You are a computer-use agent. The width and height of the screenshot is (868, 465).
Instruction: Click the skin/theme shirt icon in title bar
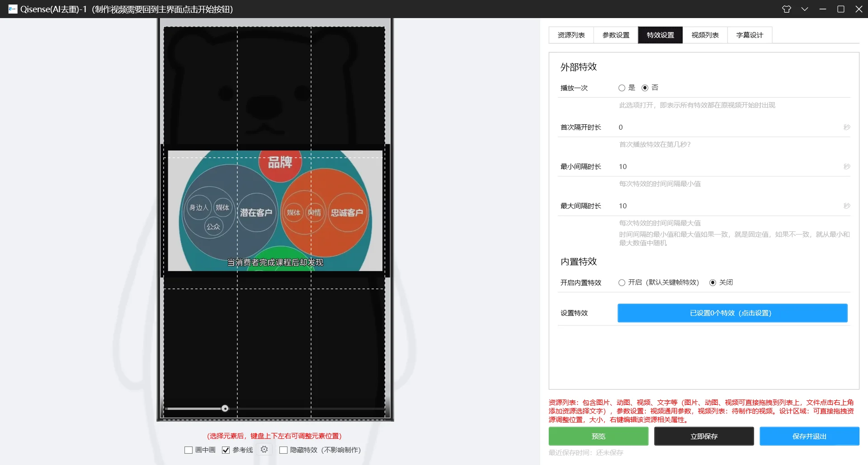point(787,9)
